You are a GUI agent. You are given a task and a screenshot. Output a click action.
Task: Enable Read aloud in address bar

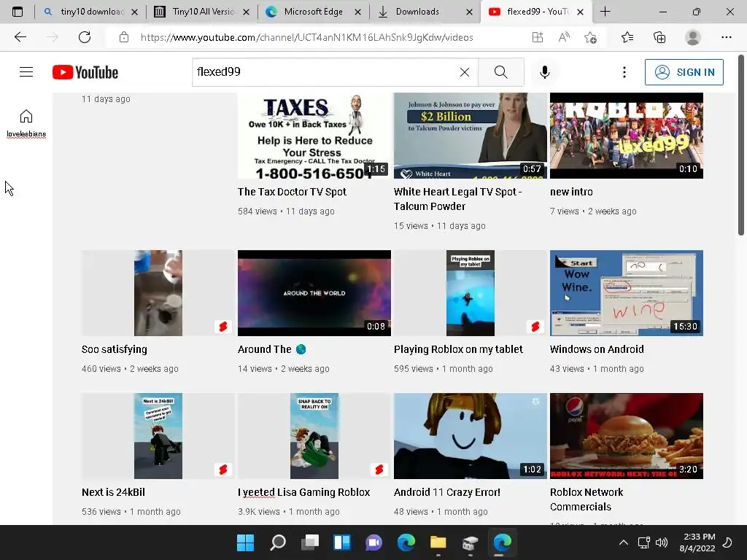(x=564, y=37)
